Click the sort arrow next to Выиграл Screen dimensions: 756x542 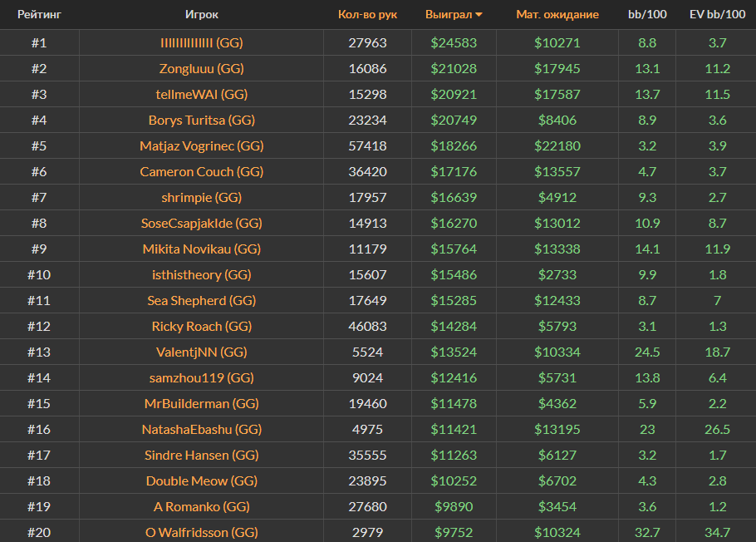coord(479,15)
